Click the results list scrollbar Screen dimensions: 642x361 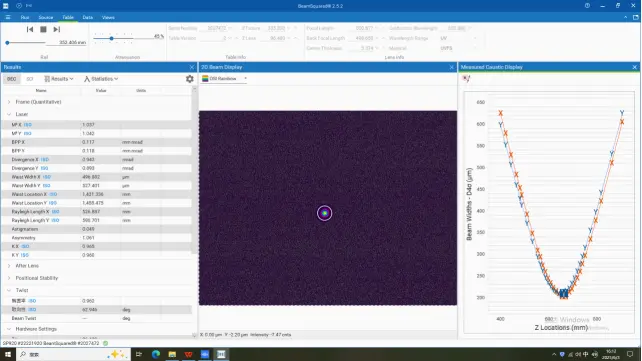pyautogui.click(x=194, y=172)
